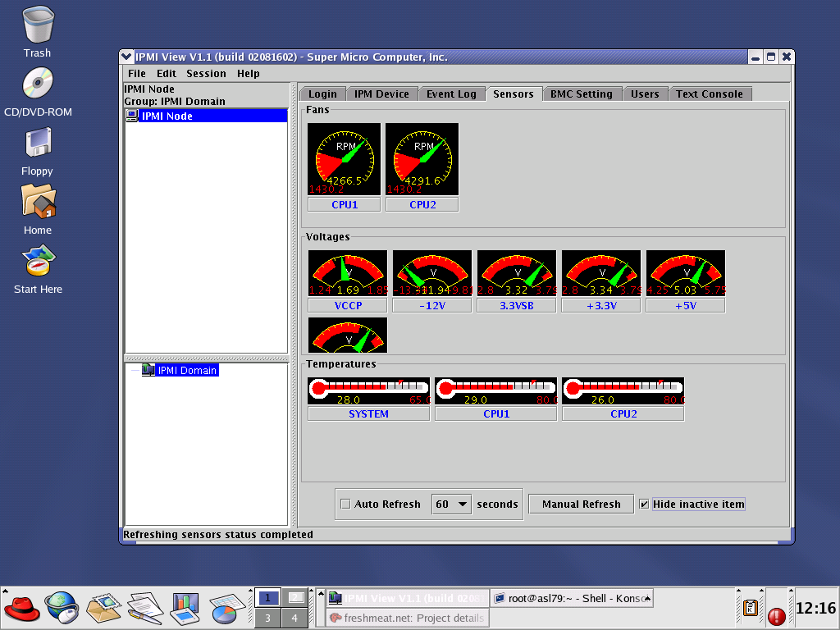Image resolution: width=840 pixels, height=630 pixels.
Task: Launch the word processor icon in panel
Action: tap(145, 609)
